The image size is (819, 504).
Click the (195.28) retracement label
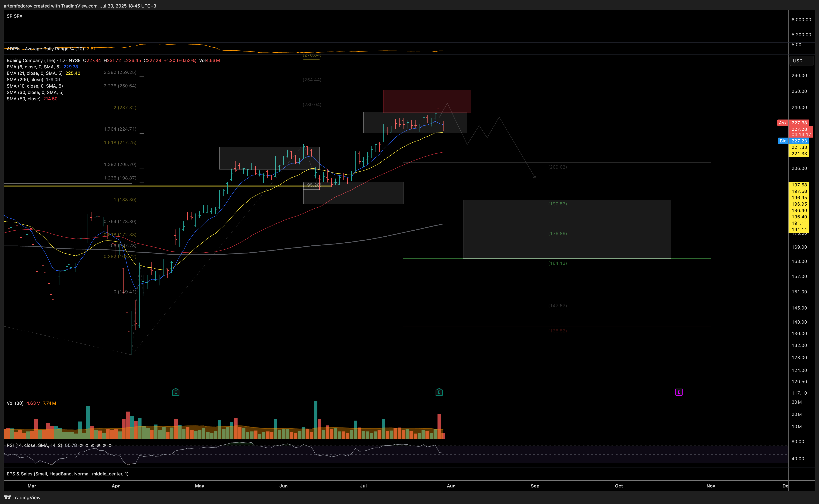pos(312,185)
